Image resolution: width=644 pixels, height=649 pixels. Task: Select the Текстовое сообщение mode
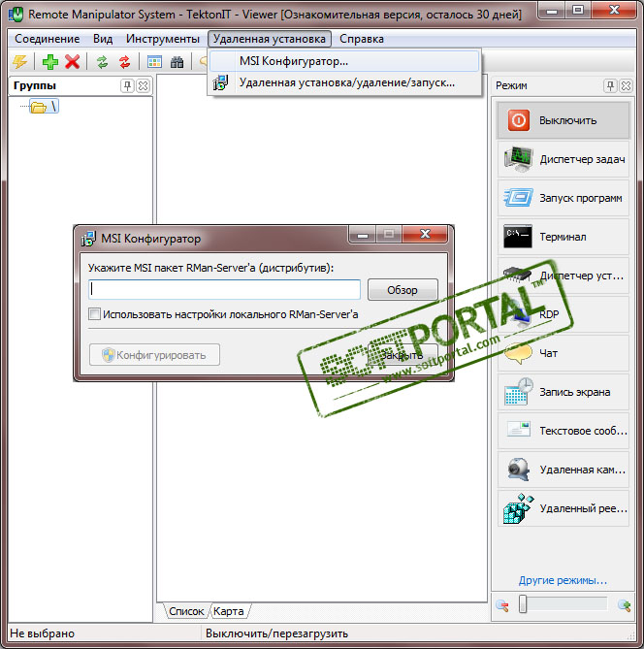point(563,431)
